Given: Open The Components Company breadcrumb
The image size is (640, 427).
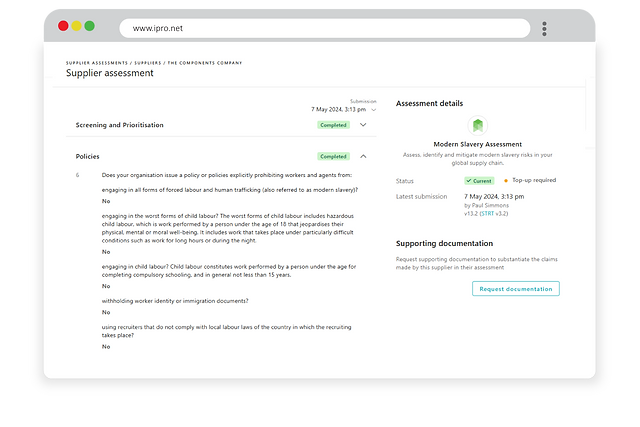Looking at the screenshot, I should pos(205,63).
